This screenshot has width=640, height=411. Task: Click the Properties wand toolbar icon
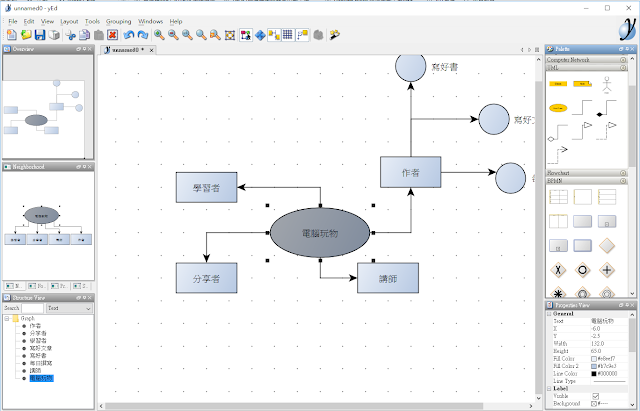point(335,35)
